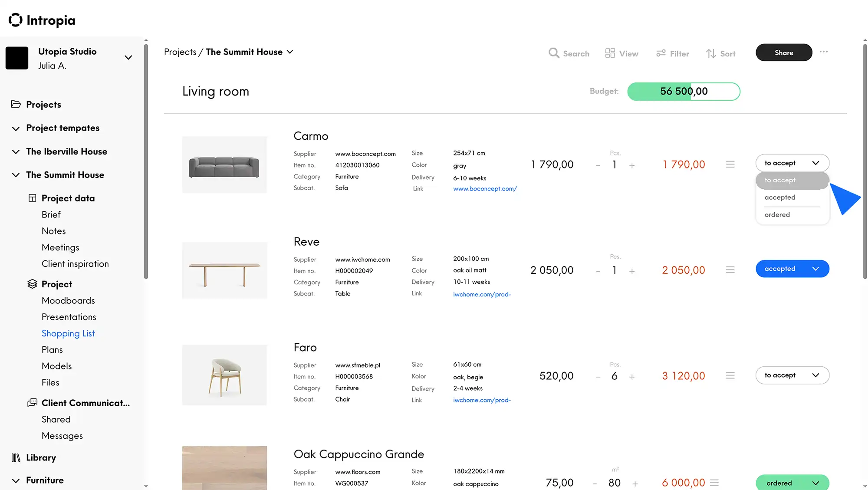The width and height of the screenshot is (868, 490).
Task: Select 'accepted' in the open status menu
Action: click(x=780, y=197)
